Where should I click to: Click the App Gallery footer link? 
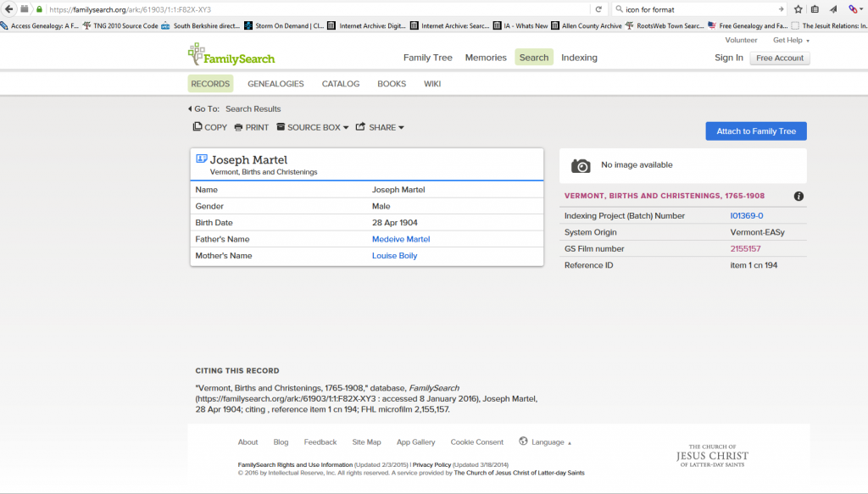pos(415,442)
